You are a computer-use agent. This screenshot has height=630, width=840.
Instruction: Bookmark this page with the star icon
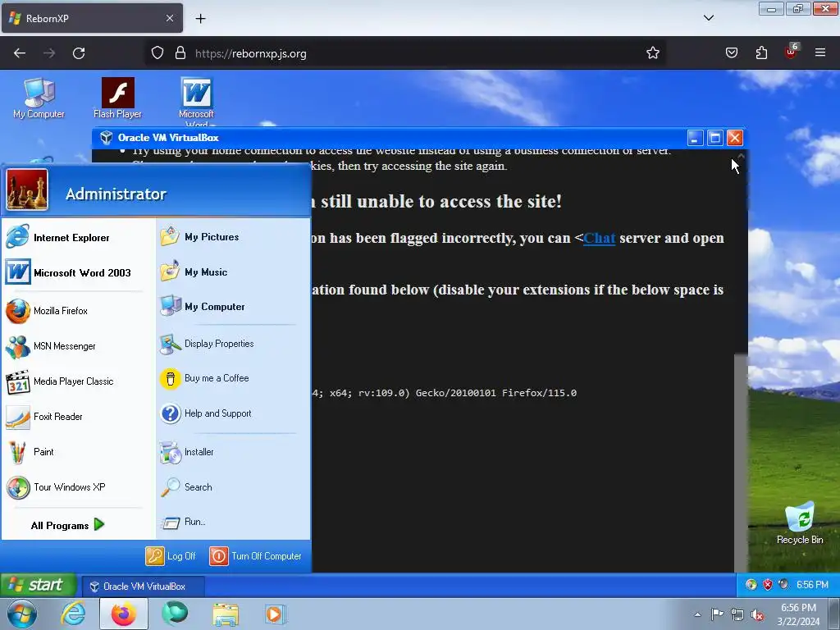coord(652,53)
